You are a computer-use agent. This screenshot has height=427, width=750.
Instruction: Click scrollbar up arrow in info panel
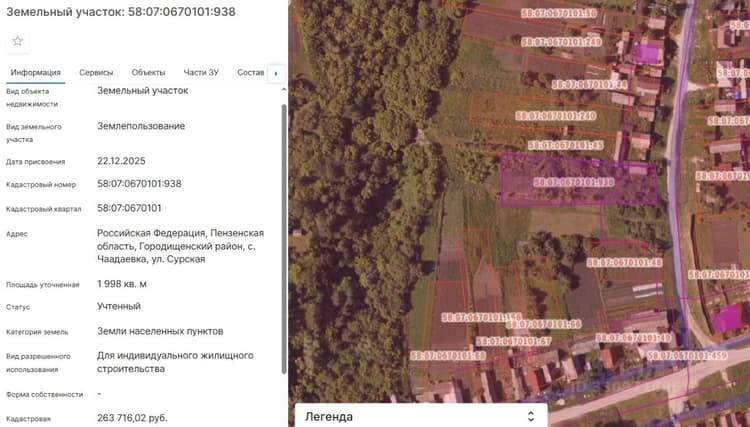click(284, 89)
